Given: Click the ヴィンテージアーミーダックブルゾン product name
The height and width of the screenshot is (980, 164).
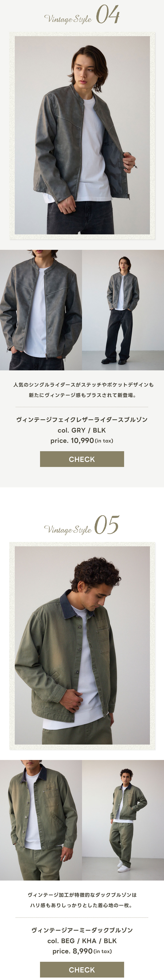Looking at the screenshot, I should [82, 930].
